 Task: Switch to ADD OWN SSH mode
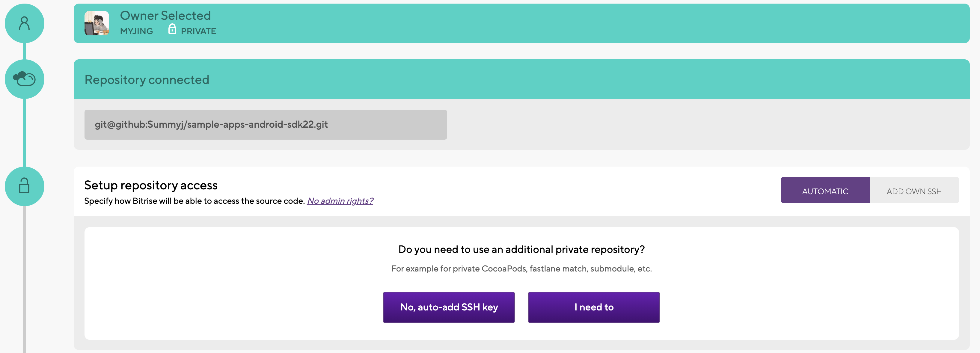click(x=914, y=191)
